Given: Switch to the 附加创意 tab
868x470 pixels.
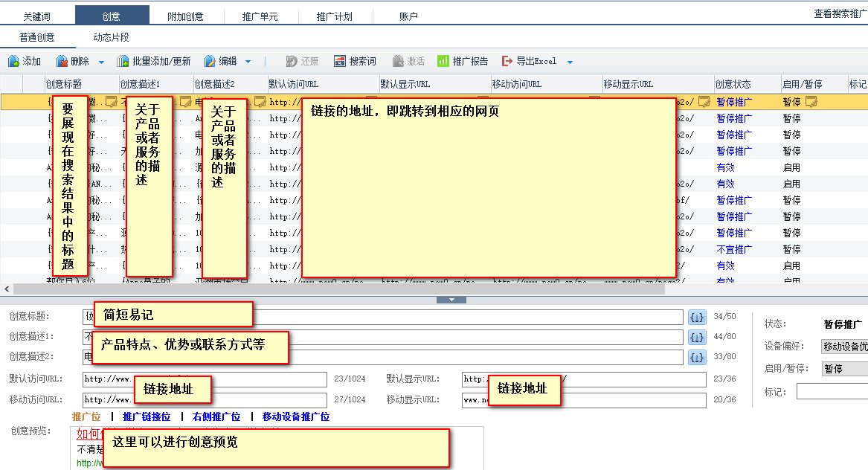Looking at the screenshot, I should point(185,16).
